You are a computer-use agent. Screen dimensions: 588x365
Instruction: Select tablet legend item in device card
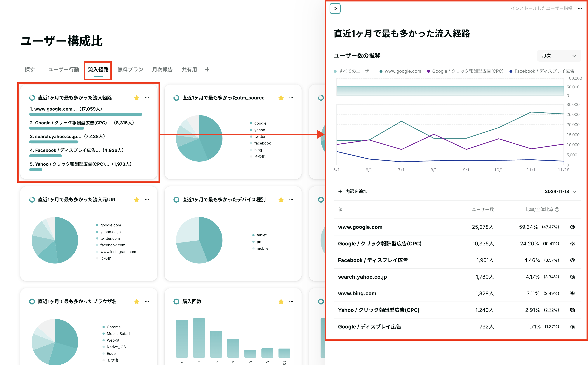coord(259,235)
